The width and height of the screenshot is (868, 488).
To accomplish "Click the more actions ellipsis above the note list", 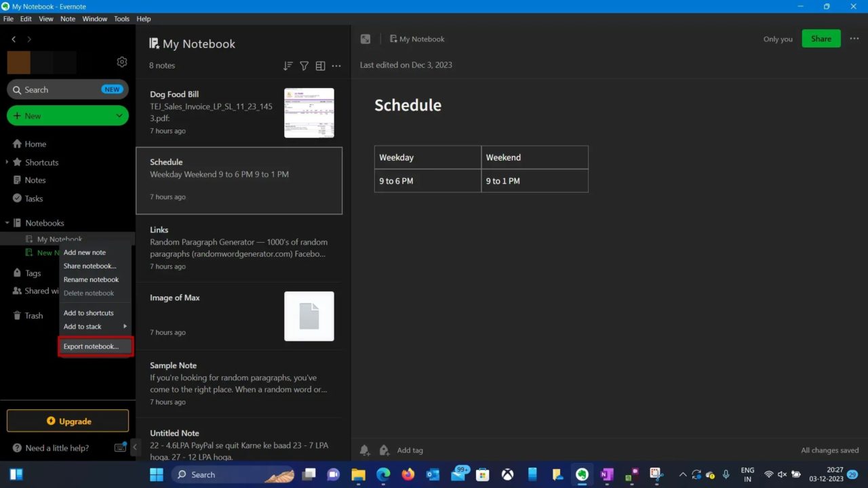I will point(336,66).
